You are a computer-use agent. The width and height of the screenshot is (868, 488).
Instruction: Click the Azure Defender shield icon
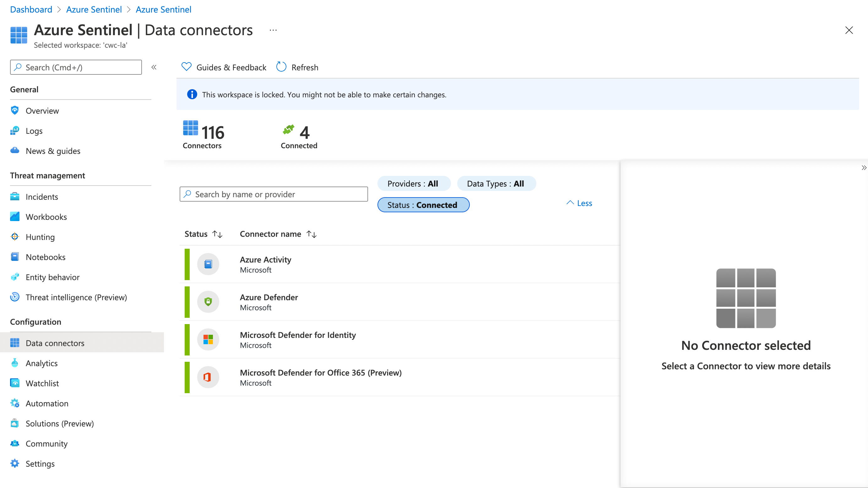pyautogui.click(x=208, y=302)
